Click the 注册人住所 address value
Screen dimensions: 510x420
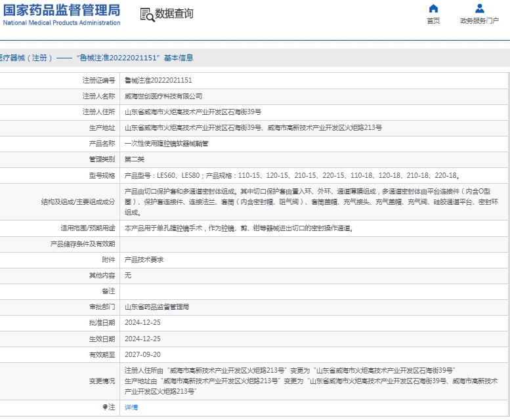pyautogui.click(x=193, y=112)
